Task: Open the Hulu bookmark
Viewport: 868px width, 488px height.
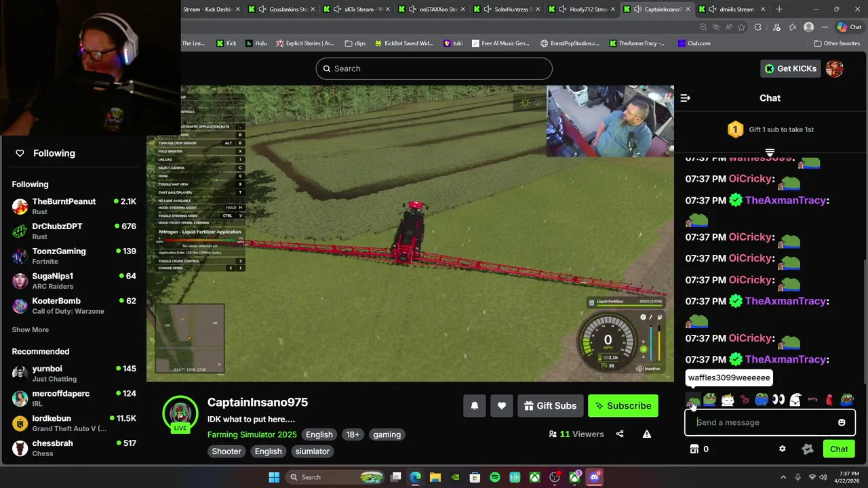Action: point(256,43)
